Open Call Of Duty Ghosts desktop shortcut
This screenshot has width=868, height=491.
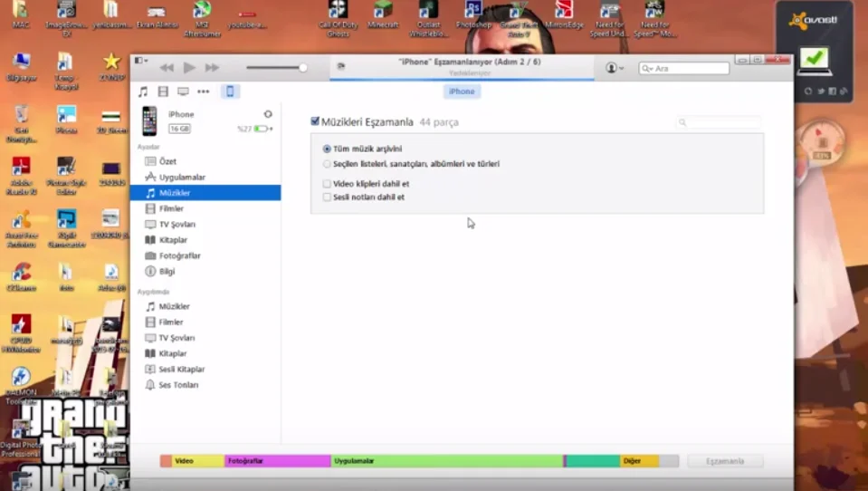[x=339, y=19]
